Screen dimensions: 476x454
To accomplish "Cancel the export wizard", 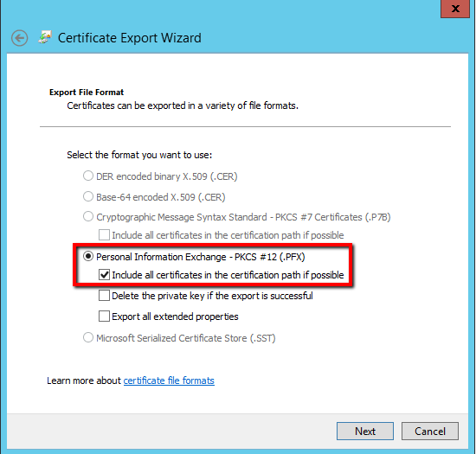I will 430,431.
